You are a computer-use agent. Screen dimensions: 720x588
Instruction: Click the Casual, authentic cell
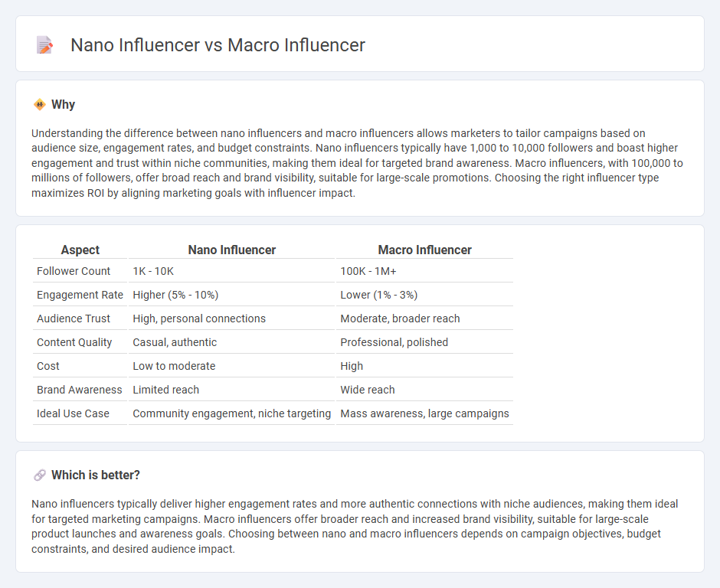(231, 342)
